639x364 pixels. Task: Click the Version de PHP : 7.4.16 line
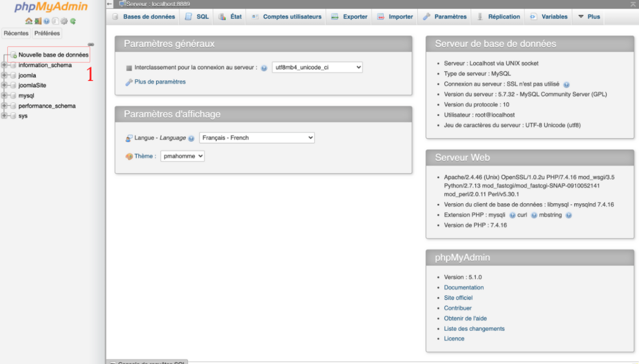(x=476, y=225)
